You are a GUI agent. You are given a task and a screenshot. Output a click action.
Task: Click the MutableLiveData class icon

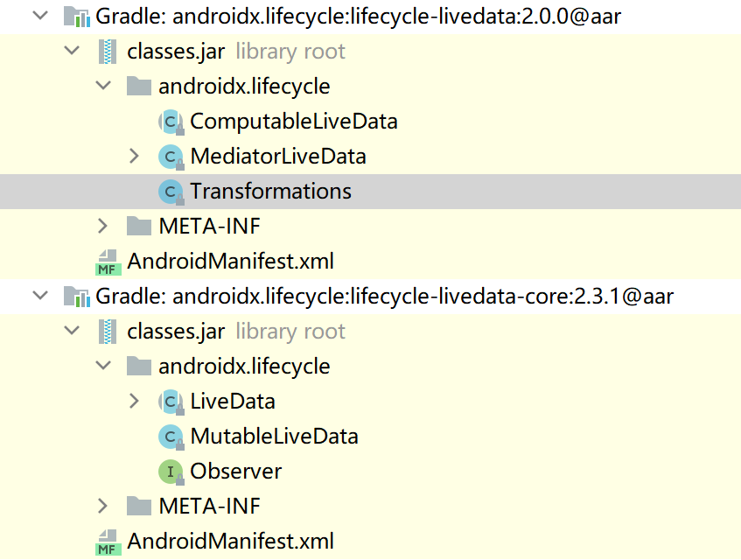(171, 437)
